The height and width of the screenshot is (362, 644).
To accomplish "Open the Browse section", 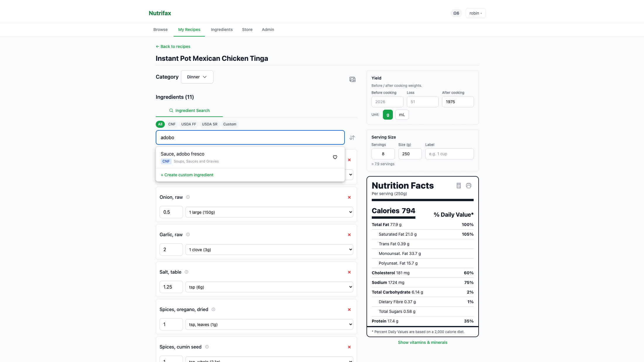I will [160, 30].
